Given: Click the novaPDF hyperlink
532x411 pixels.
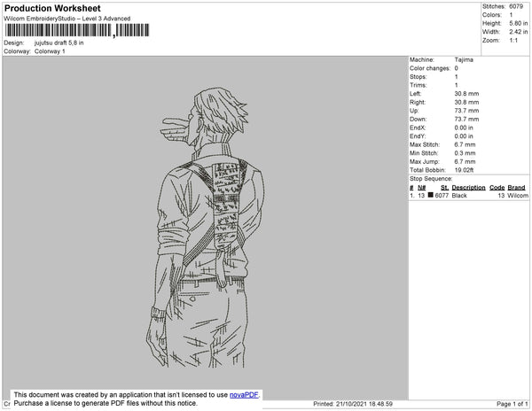Looking at the screenshot, I should [244, 395].
